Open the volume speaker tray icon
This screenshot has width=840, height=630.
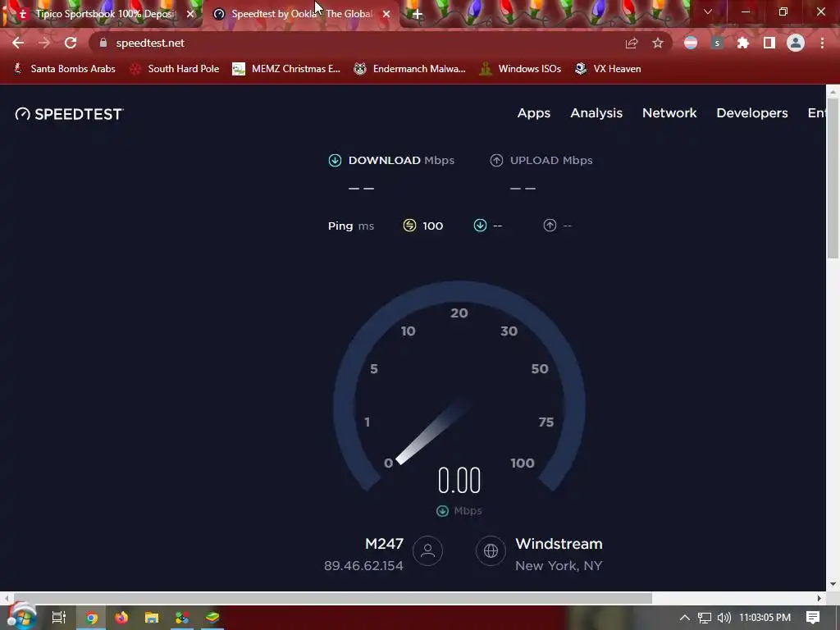(724, 618)
